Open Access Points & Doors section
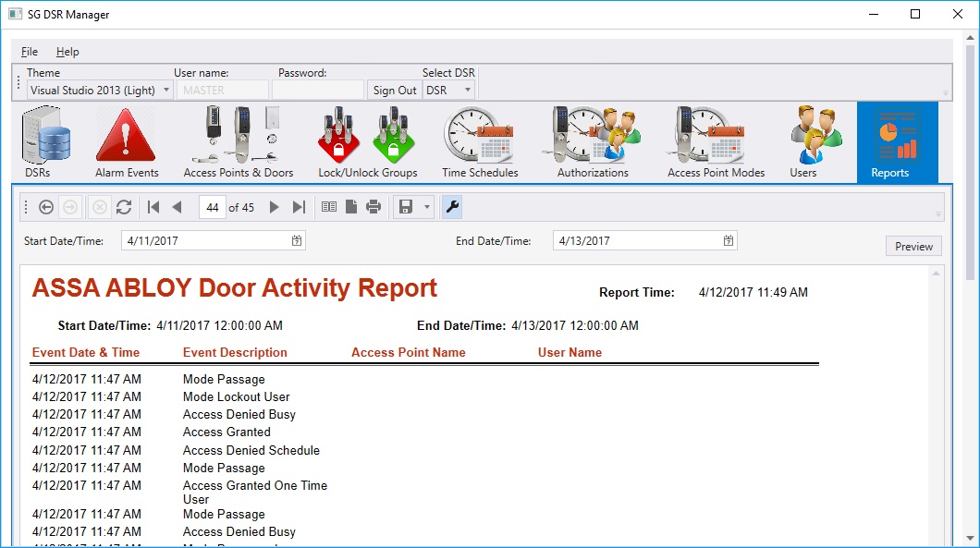980x548 pixels. click(239, 142)
